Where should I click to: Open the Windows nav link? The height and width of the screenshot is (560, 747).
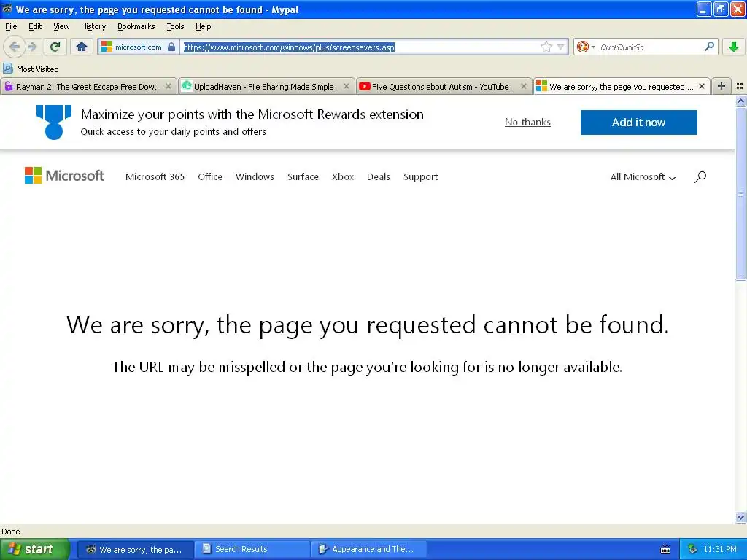255,176
